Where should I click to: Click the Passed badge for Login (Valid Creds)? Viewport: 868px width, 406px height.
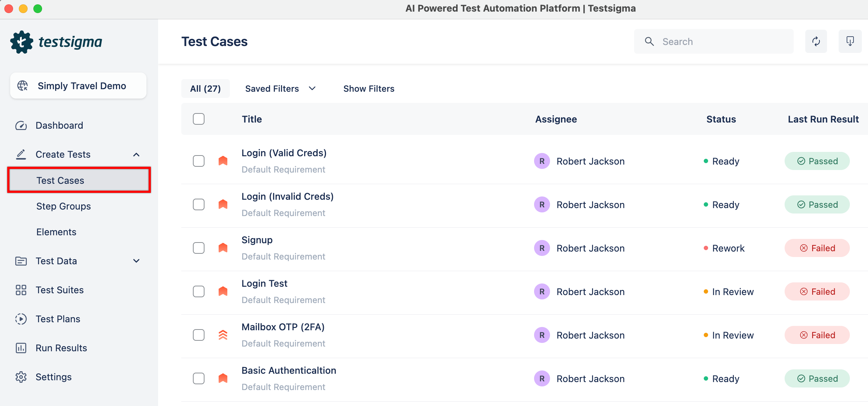pyautogui.click(x=817, y=161)
